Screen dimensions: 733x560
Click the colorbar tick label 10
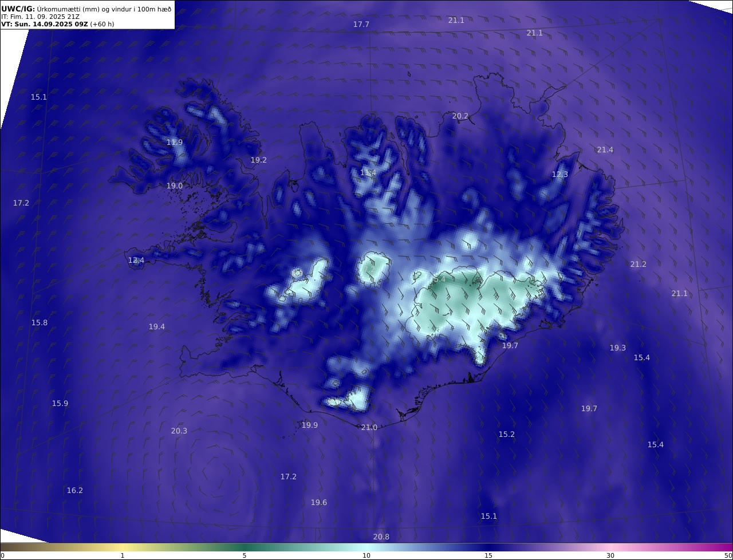366,556
